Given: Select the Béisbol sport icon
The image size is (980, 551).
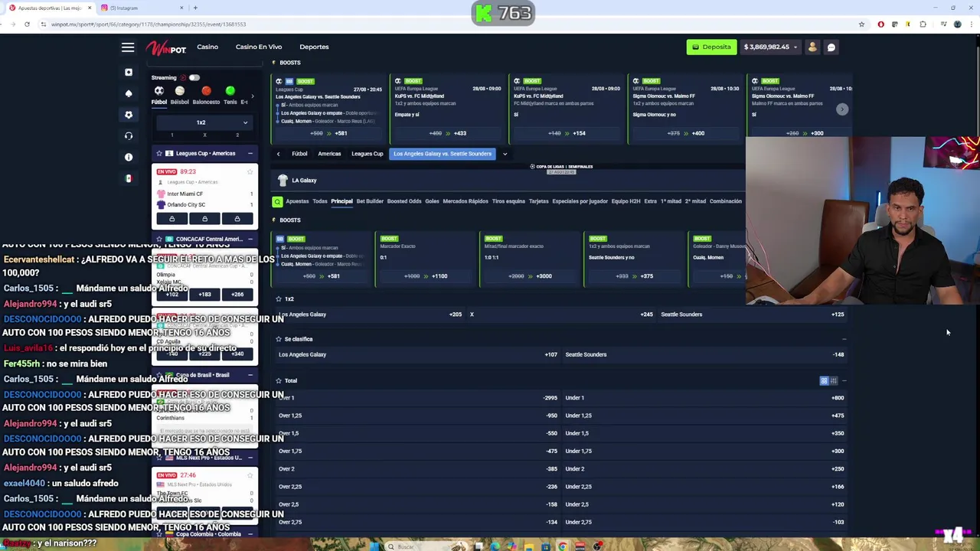Looking at the screenshot, I should (180, 94).
